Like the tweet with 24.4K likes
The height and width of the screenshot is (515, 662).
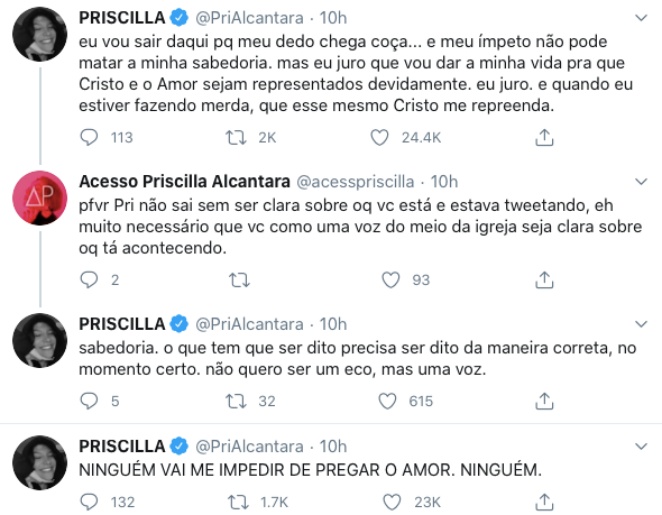pos(379,138)
